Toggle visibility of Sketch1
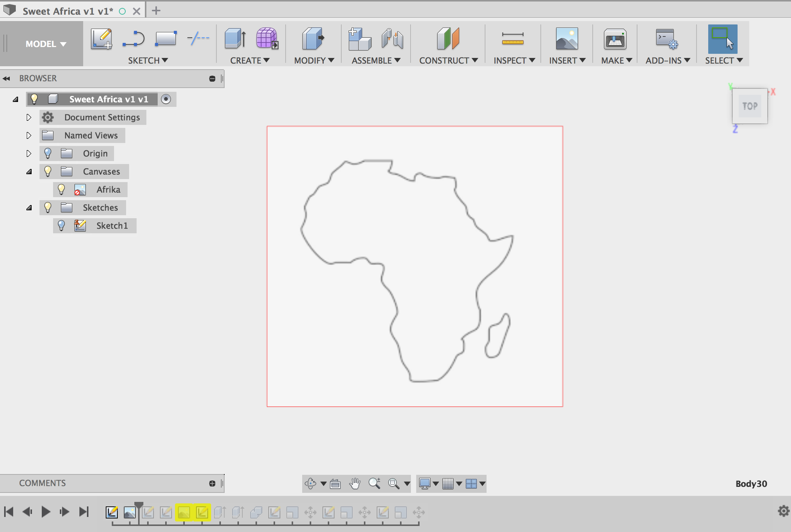The height and width of the screenshot is (532, 791). click(61, 225)
